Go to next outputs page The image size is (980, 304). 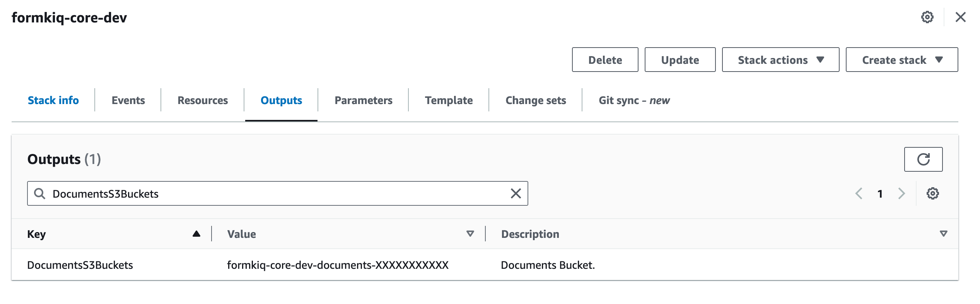click(x=901, y=193)
